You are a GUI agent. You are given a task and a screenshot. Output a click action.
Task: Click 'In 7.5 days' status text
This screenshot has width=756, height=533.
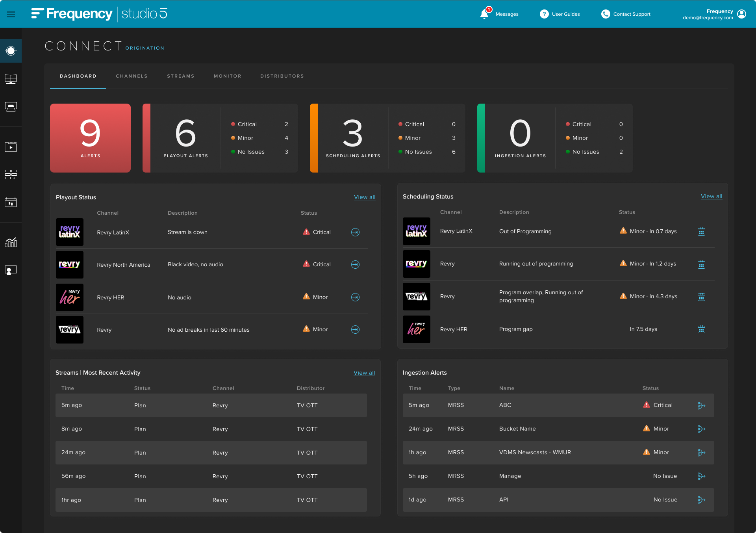(643, 329)
